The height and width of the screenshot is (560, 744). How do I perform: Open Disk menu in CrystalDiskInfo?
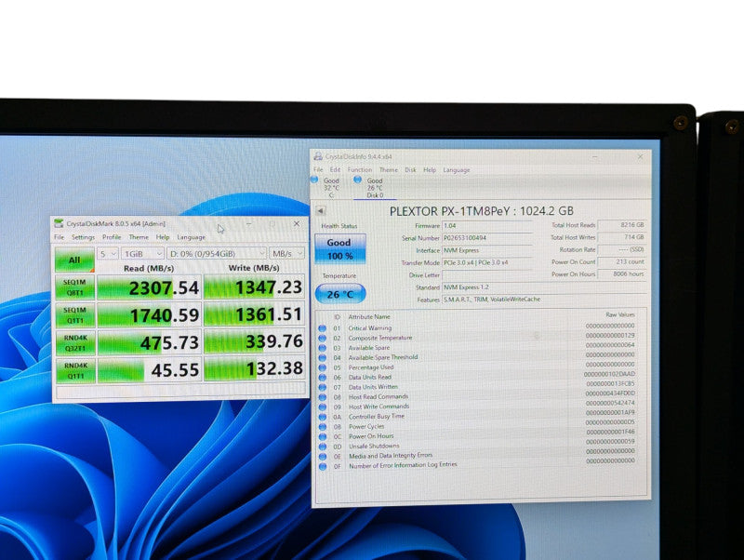410,169
